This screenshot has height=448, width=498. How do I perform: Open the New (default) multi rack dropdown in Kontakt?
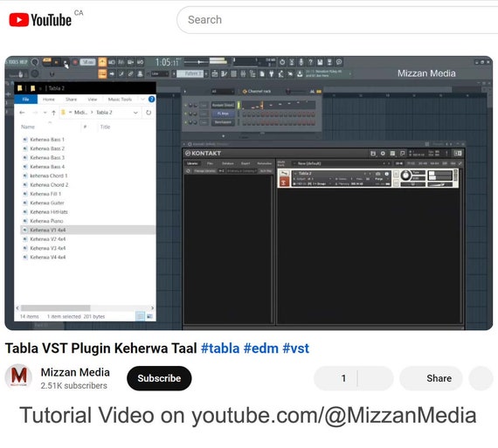click(x=340, y=163)
